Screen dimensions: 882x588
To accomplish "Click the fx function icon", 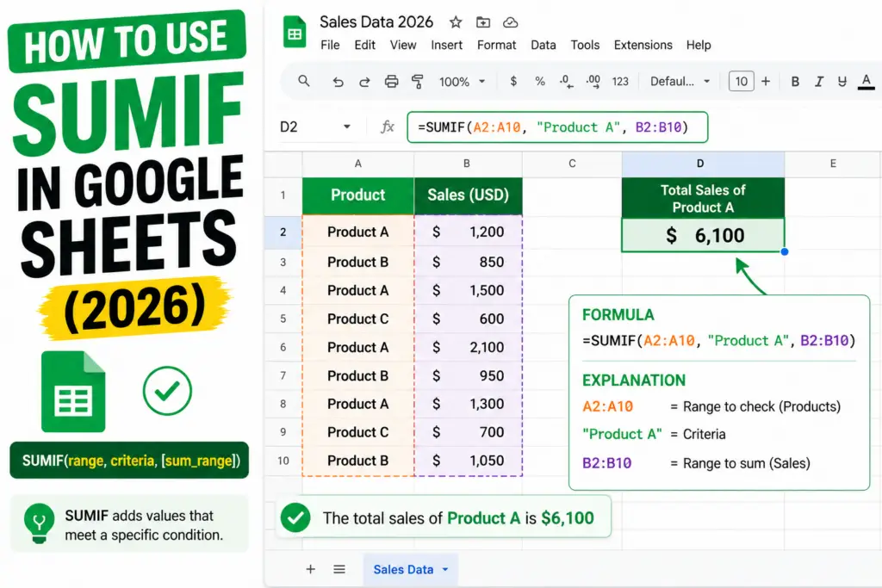I will coord(388,127).
